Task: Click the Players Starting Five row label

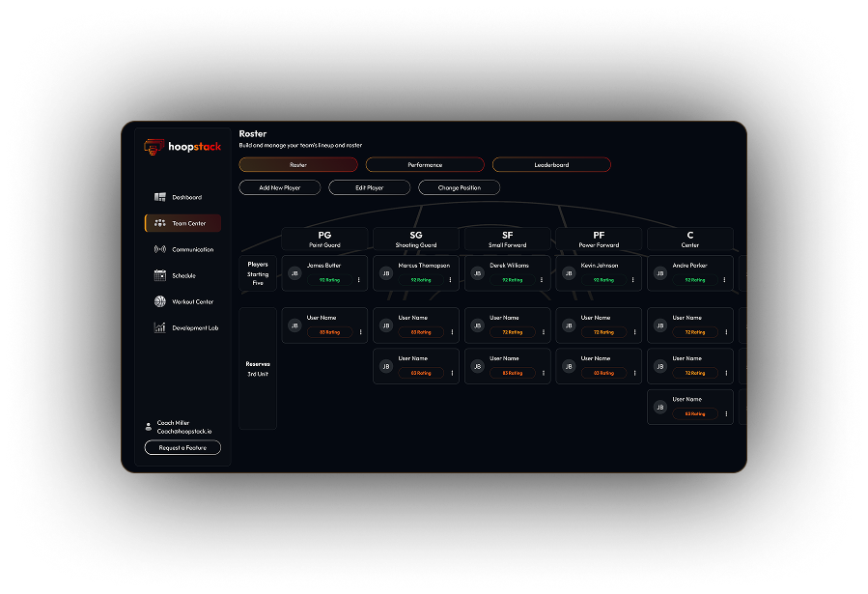Action: point(258,273)
